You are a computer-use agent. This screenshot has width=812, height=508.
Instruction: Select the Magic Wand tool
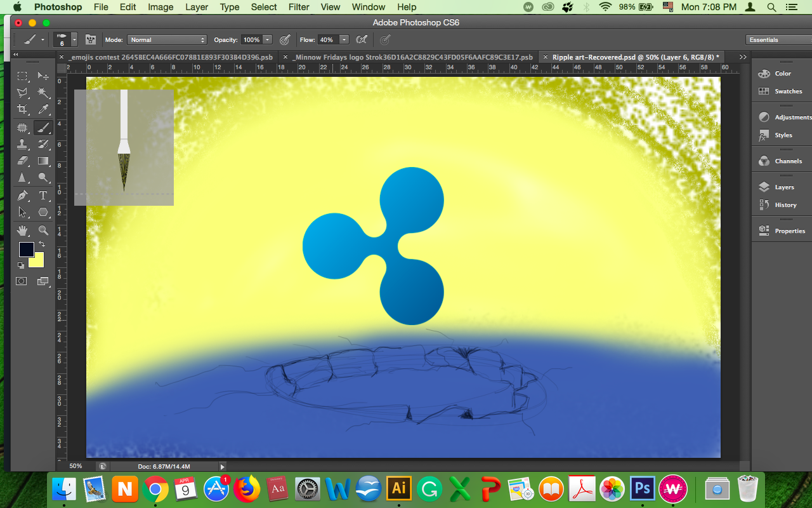[x=43, y=93]
